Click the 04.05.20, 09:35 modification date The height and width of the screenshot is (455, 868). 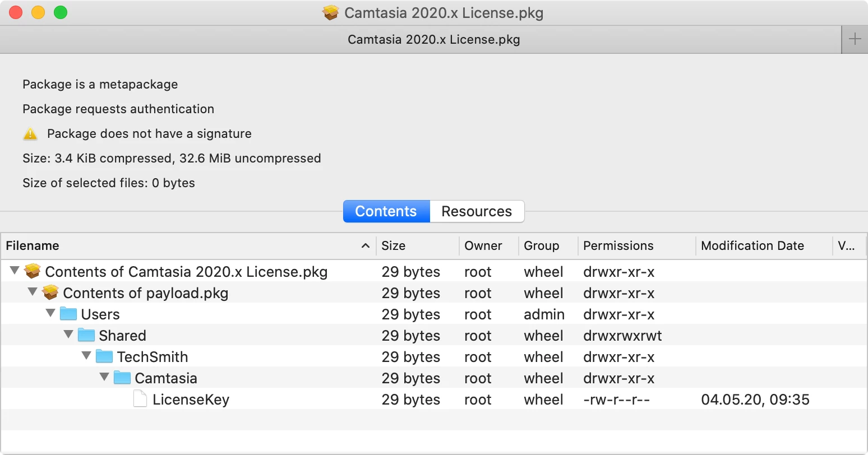755,400
